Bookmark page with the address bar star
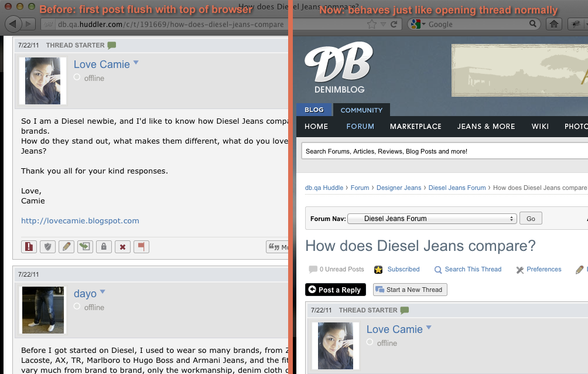588x374 pixels. (371, 24)
